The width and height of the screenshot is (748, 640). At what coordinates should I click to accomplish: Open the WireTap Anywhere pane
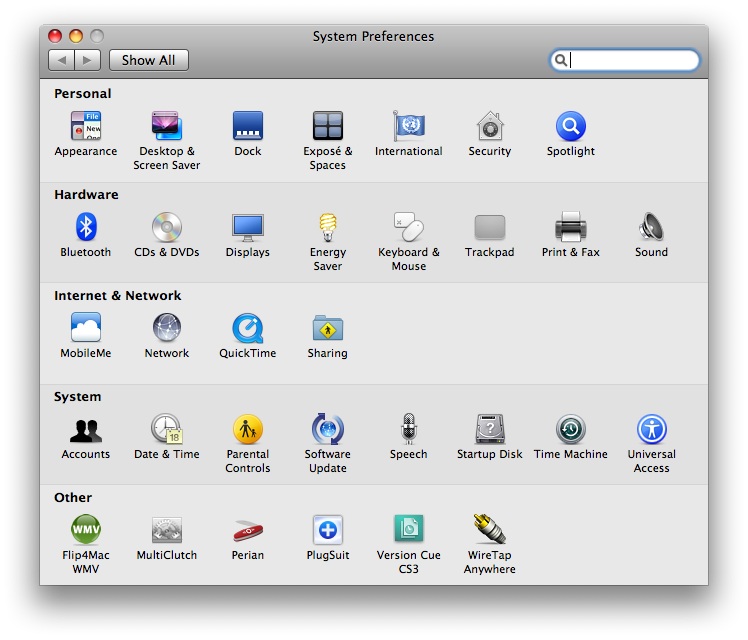[x=490, y=531]
